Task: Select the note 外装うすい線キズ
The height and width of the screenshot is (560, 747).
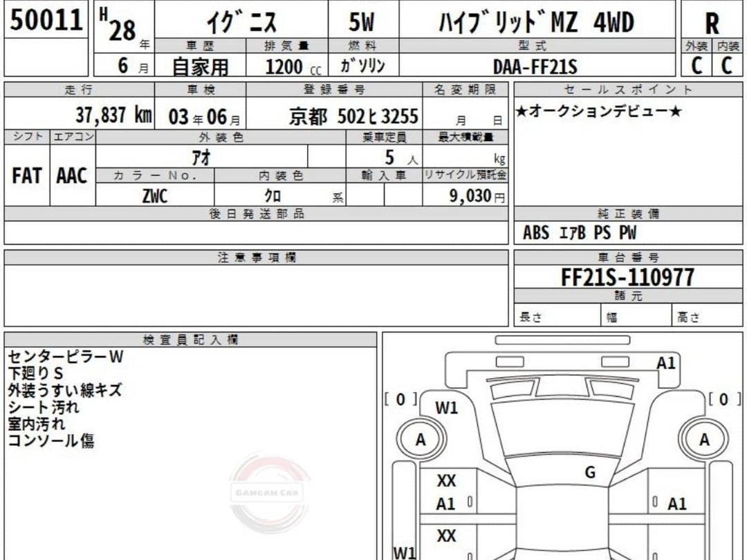Action: [65, 391]
